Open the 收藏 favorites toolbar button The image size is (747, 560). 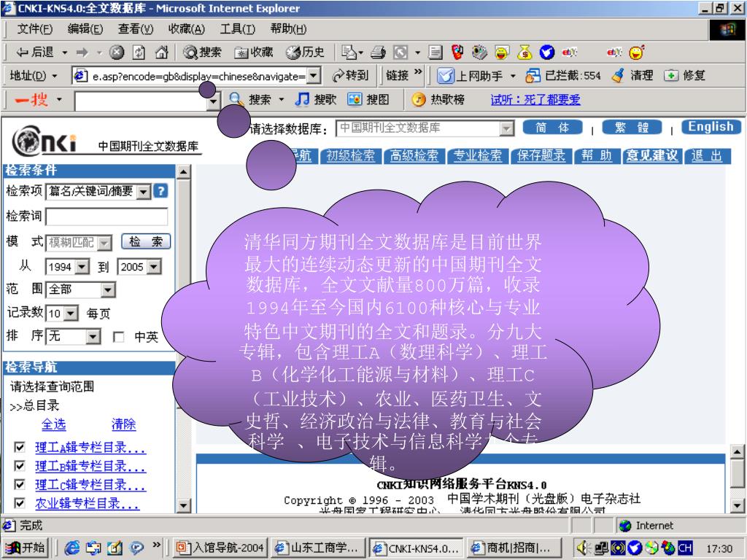click(x=254, y=52)
